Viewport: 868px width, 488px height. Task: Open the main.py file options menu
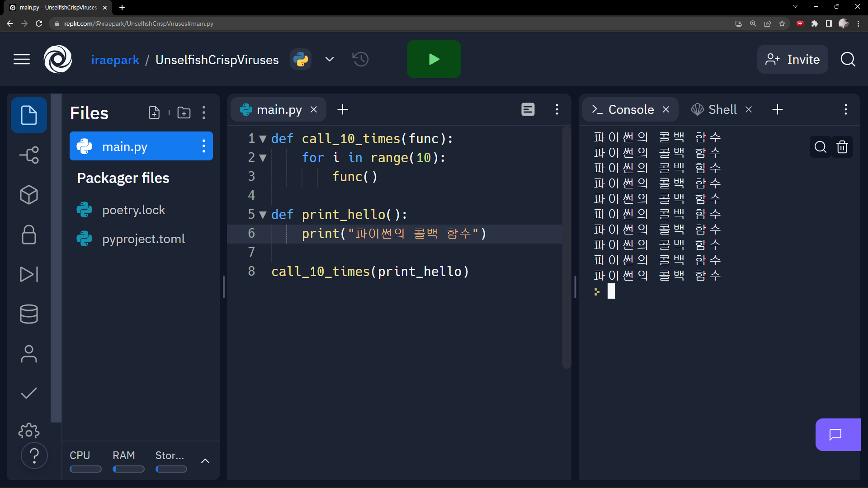pyautogui.click(x=204, y=146)
